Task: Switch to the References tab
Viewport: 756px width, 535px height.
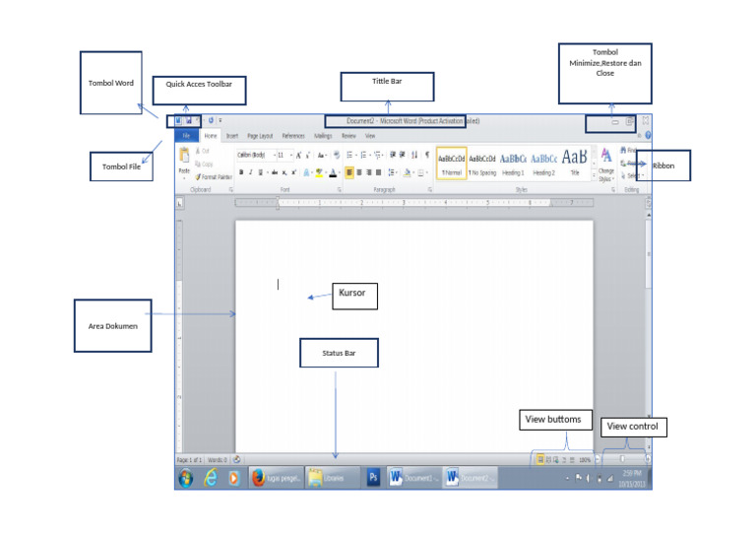Action: pyautogui.click(x=293, y=136)
